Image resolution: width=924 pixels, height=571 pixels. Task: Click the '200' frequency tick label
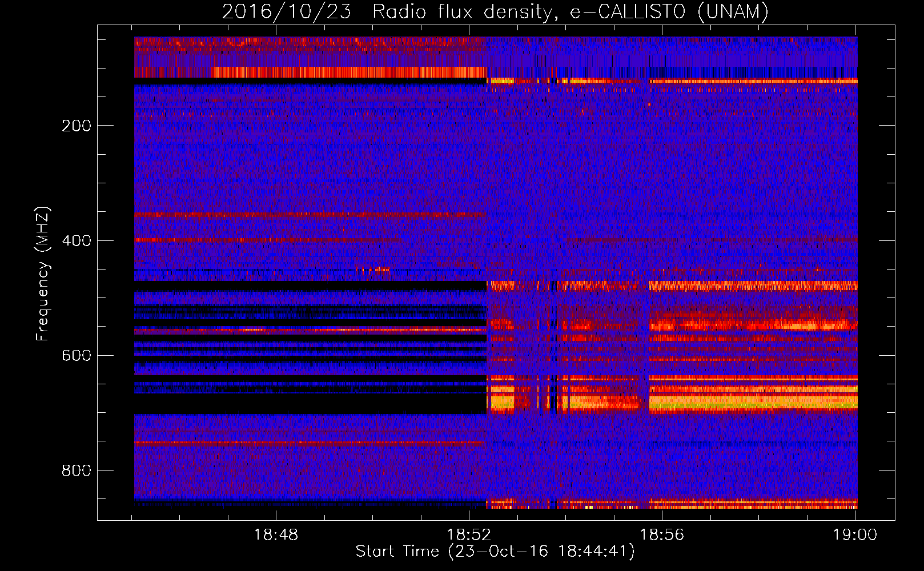click(77, 126)
